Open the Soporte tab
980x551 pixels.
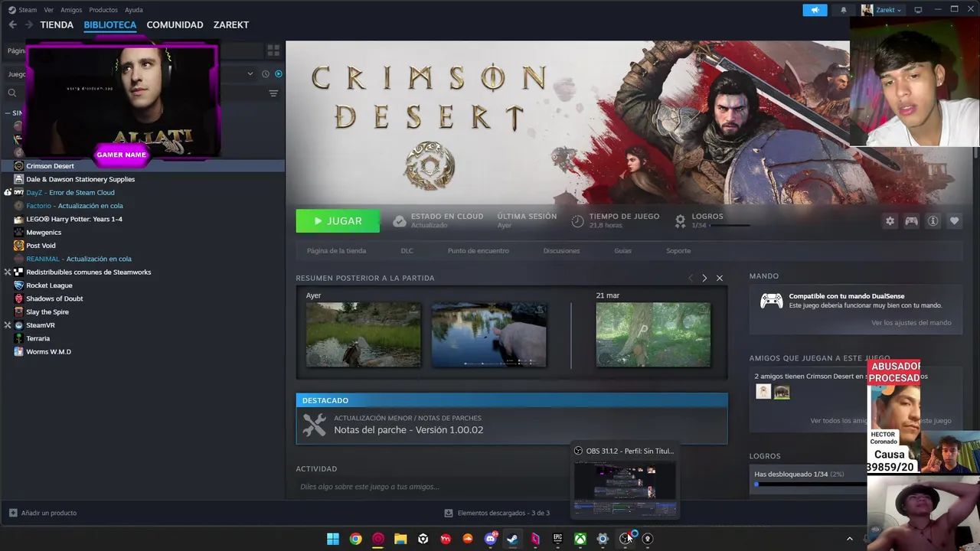(678, 251)
